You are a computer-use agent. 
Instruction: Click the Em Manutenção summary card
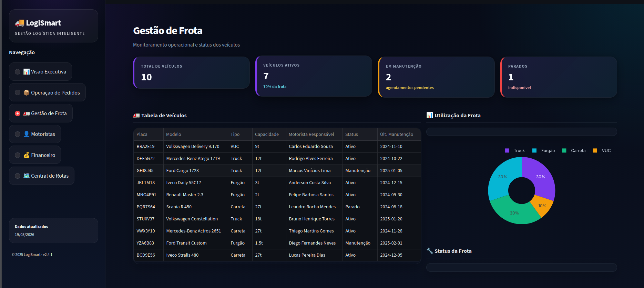pyautogui.click(x=436, y=77)
